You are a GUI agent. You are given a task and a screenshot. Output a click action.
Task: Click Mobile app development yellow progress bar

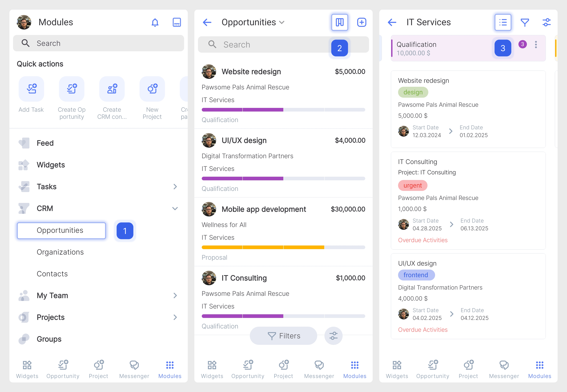(283, 247)
